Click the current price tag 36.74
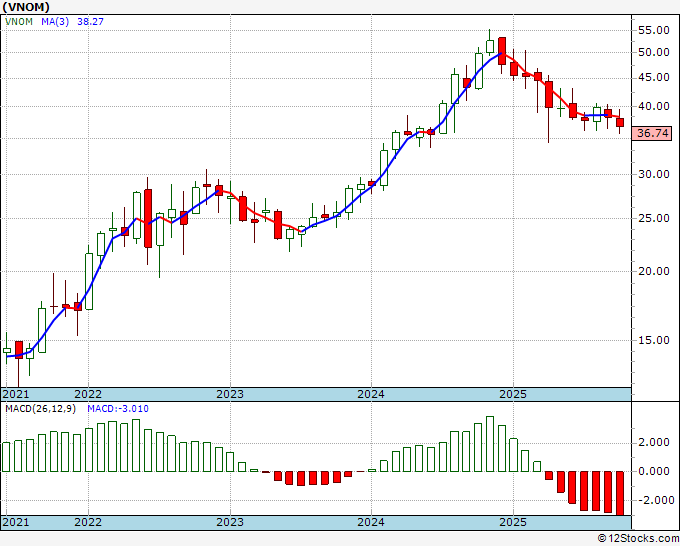The height and width of the screenshot is (546, 680). 652,133
